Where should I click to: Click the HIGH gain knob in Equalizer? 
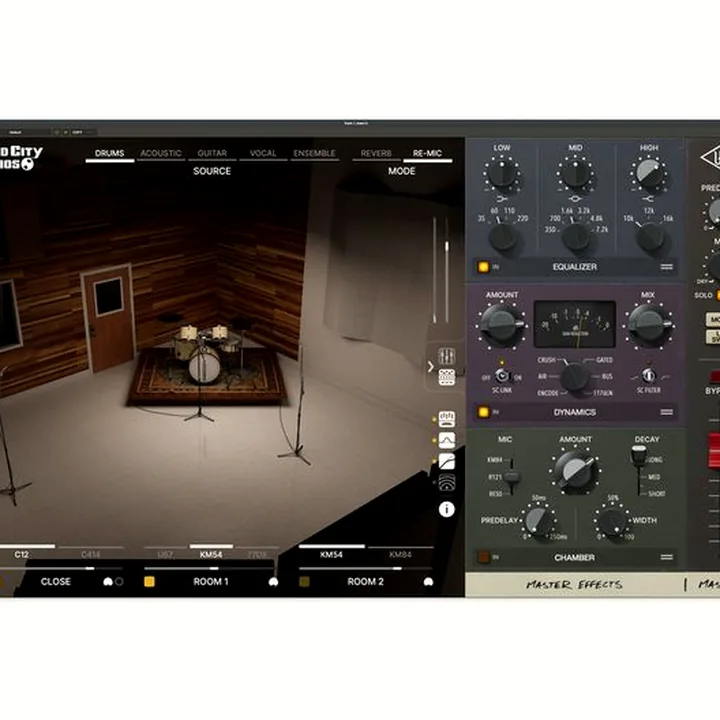[648, 174]
